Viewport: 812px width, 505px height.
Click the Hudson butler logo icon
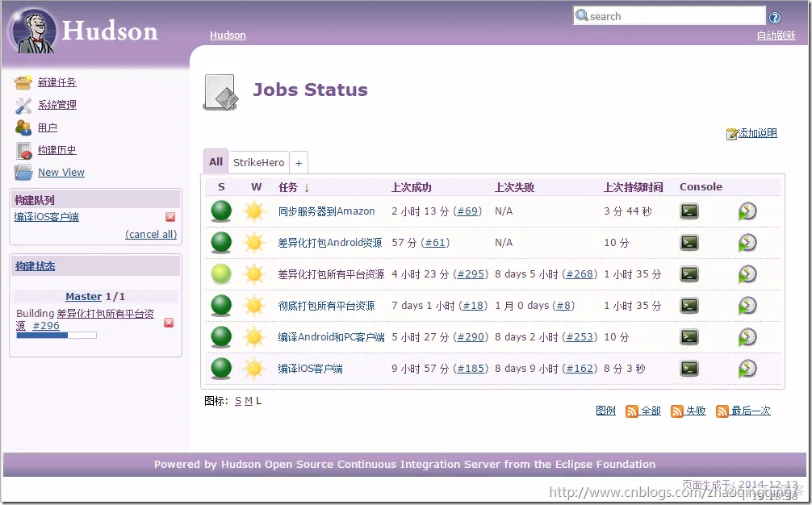(33, 31)
